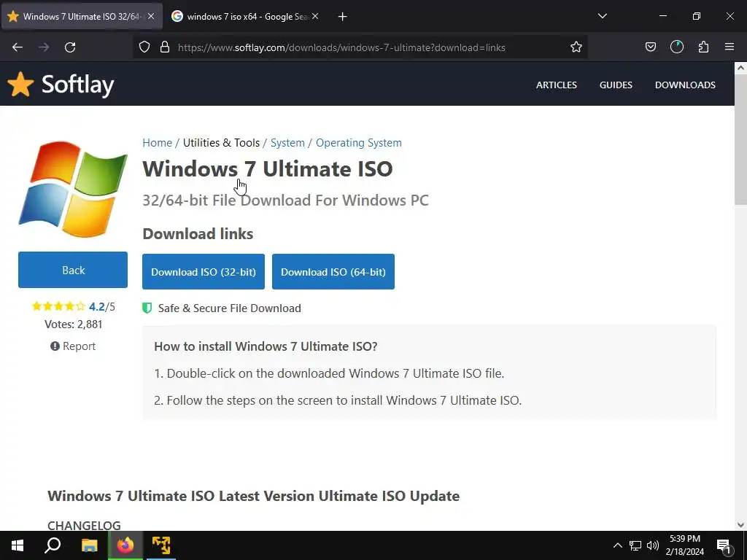747x560 pixels.
Task: Click the Download ISO (32-bit) button
Action: click(204, 271)
